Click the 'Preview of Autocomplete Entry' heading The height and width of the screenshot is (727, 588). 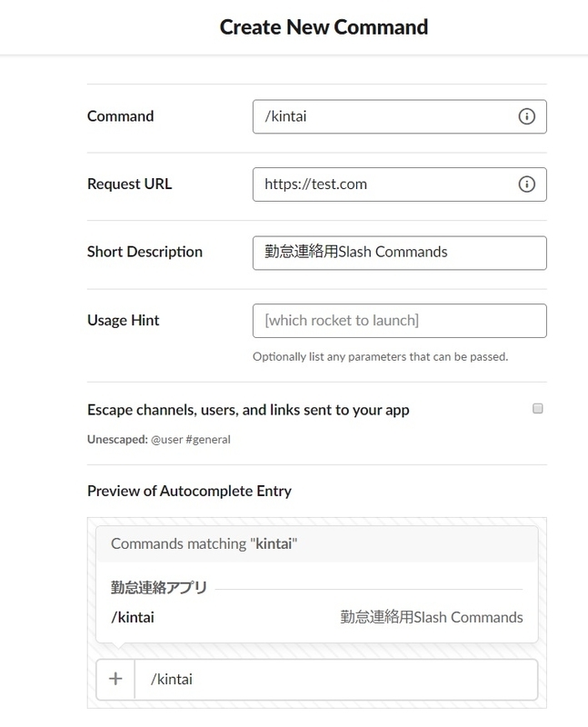[x=189, y=491]
